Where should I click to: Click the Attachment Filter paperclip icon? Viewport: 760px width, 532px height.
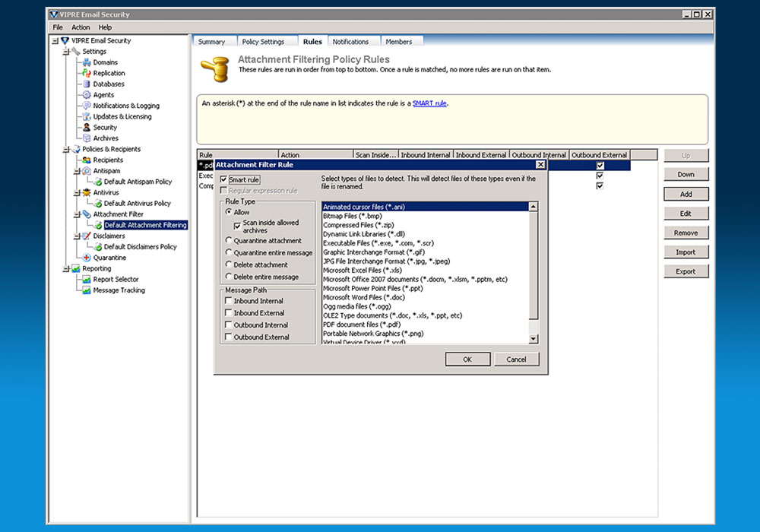[87, 214]
